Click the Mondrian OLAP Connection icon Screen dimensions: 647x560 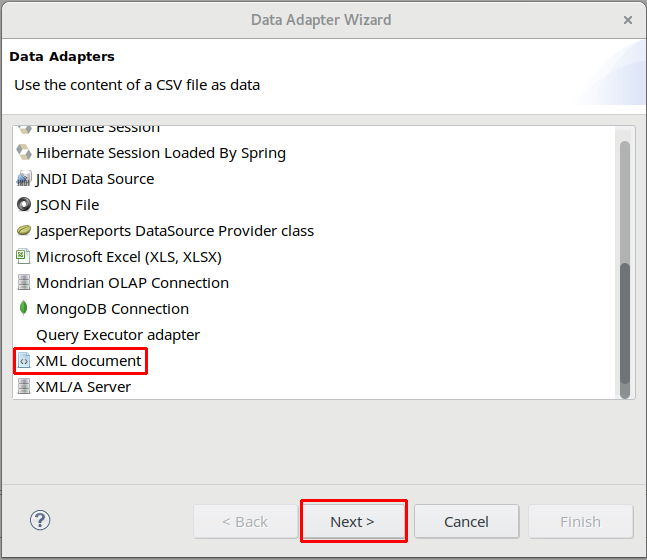24,283
